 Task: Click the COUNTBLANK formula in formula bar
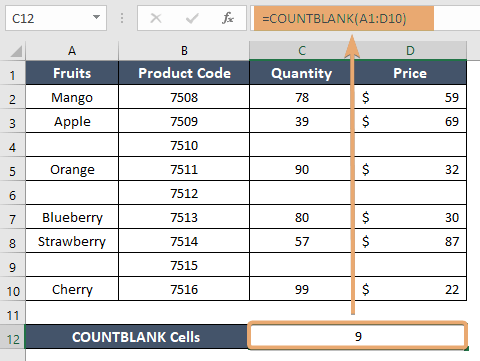click(x=334, y=18)
